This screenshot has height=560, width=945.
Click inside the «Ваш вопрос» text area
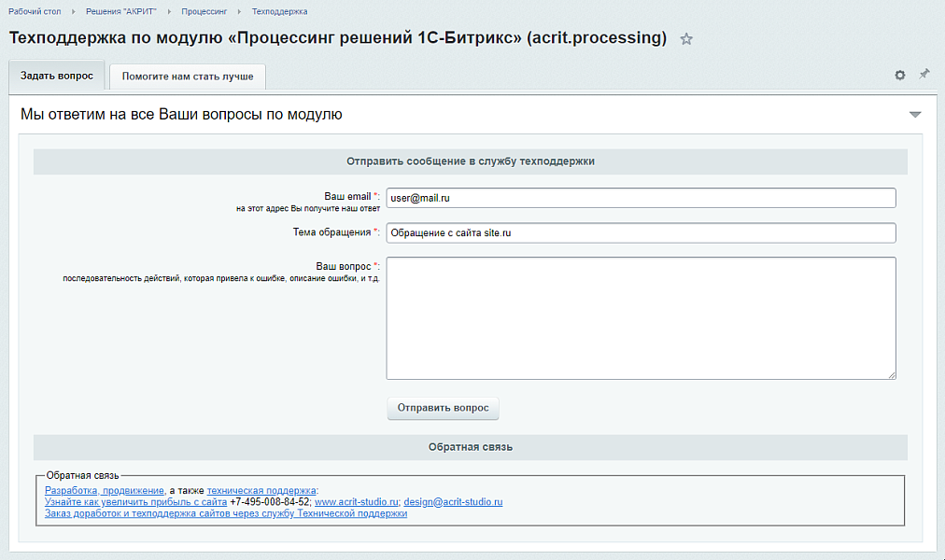click(641, 317)
